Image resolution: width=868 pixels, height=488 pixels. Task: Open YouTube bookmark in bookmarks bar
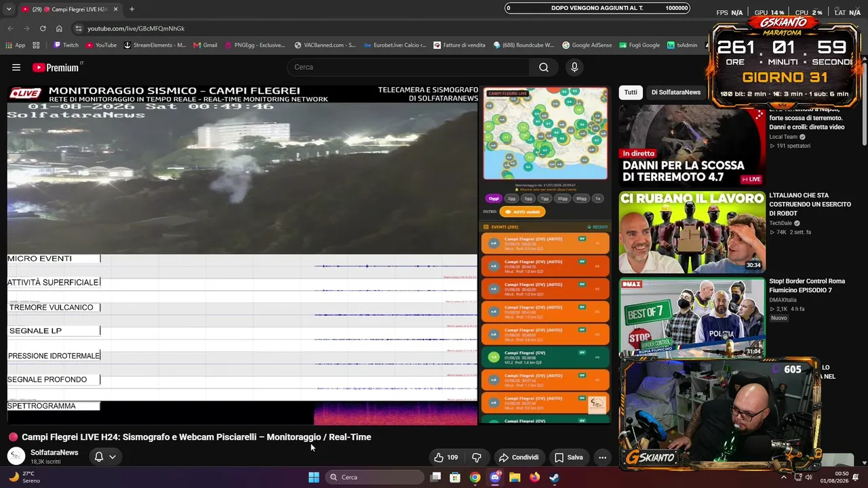pos(100,45)
